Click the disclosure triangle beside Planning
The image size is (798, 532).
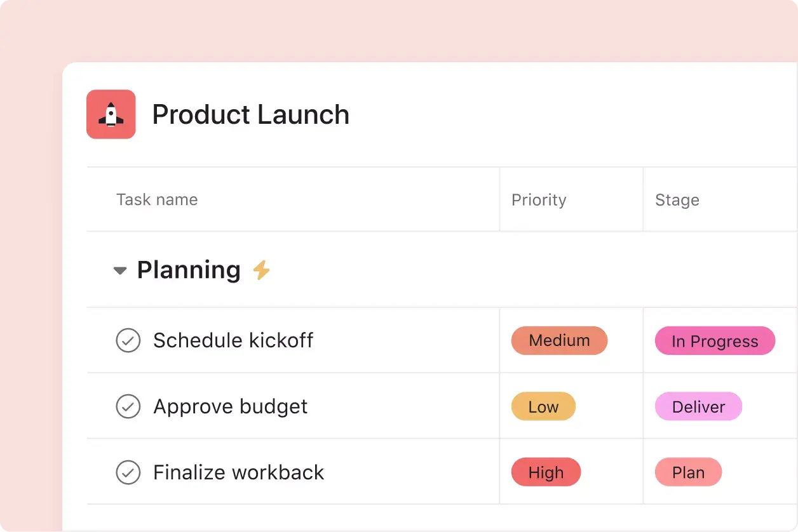(119, 270)
